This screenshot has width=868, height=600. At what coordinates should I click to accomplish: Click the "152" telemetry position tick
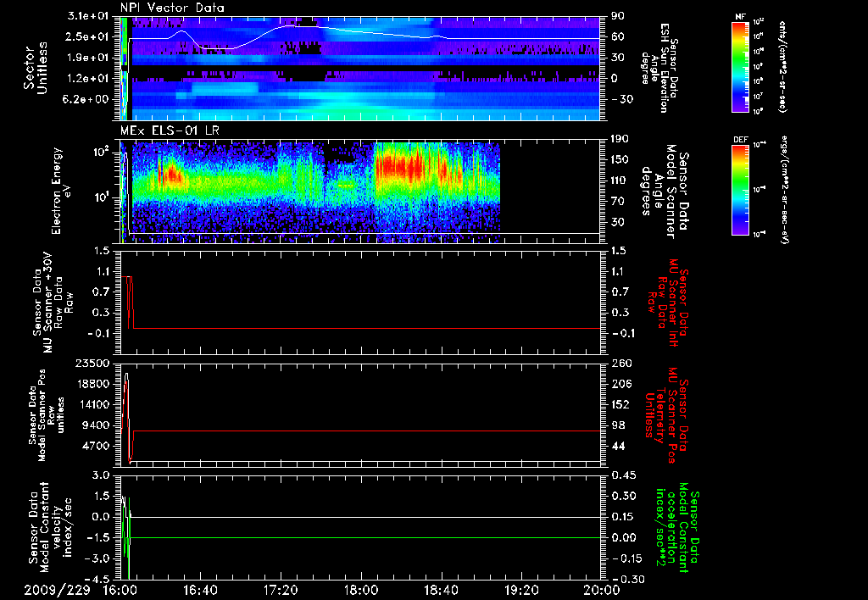620,404
